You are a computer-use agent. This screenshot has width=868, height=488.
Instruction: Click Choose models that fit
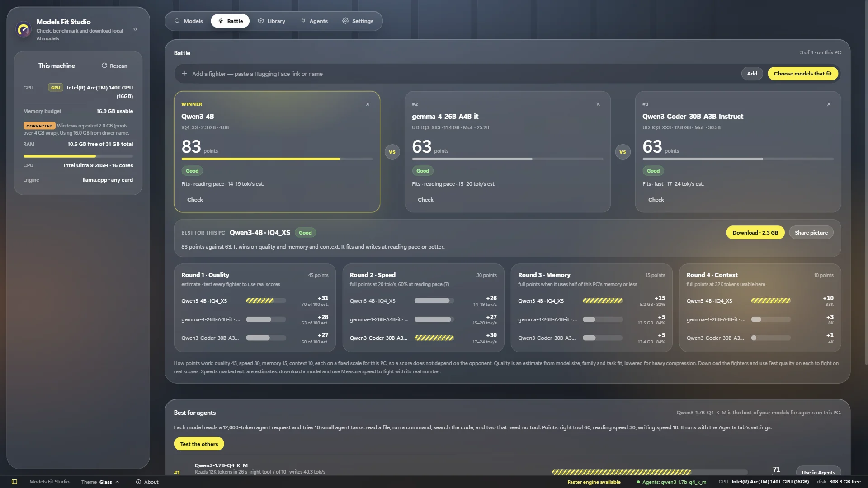[802, 74]
